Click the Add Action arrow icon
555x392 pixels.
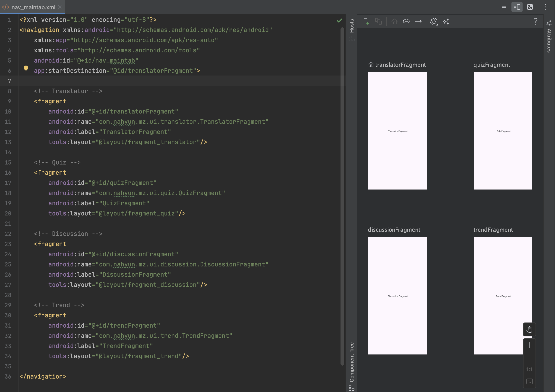tap(418, 22)
